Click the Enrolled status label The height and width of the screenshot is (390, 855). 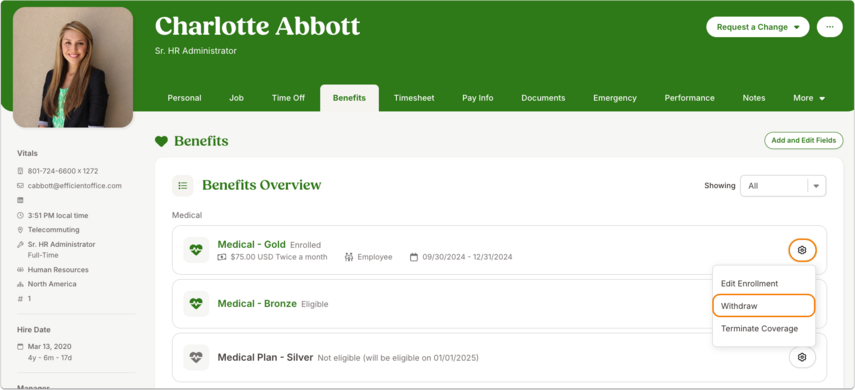click(305, 245)
